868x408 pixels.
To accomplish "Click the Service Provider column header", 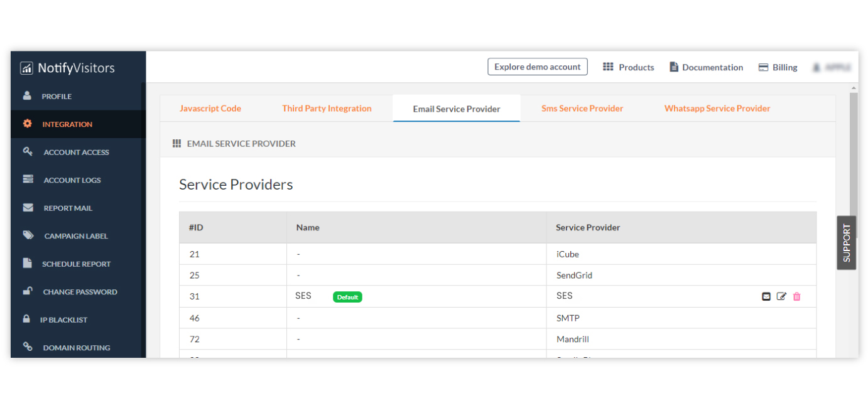I will [588, 227].
